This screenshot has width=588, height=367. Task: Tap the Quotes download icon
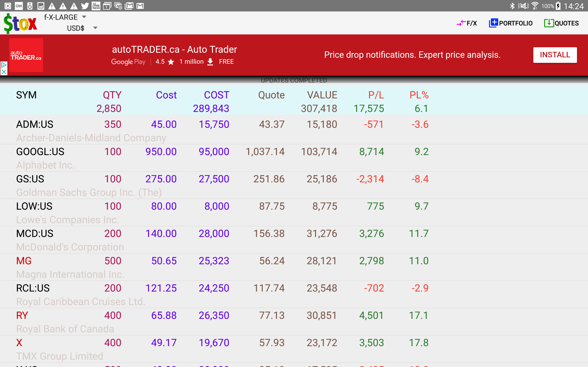coord(549,23)
